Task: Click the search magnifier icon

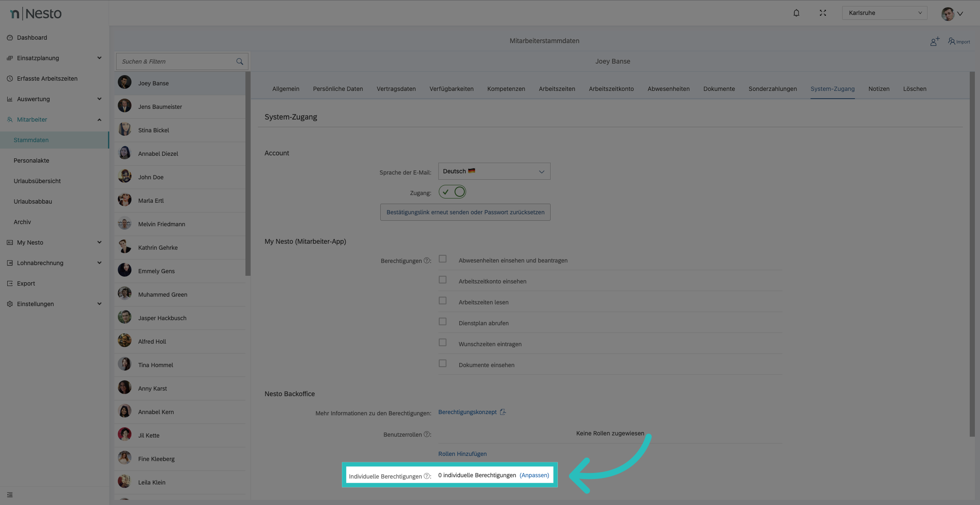Action: 239,61
